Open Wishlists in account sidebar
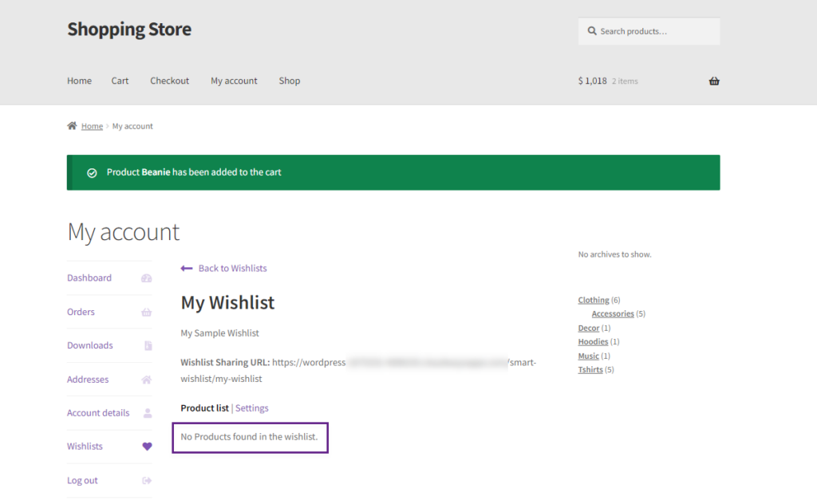This screenshot has height=504, width=817. click(85, 447)
